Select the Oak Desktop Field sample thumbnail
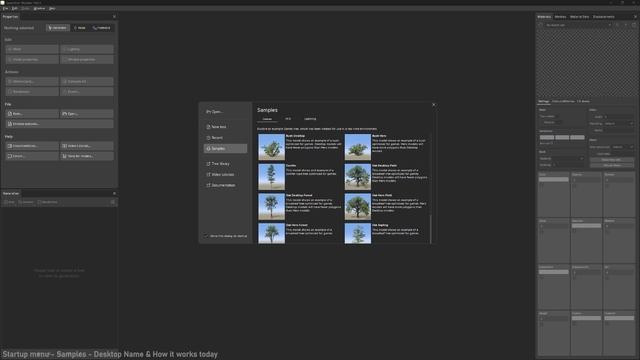 [x=358, y=177]
